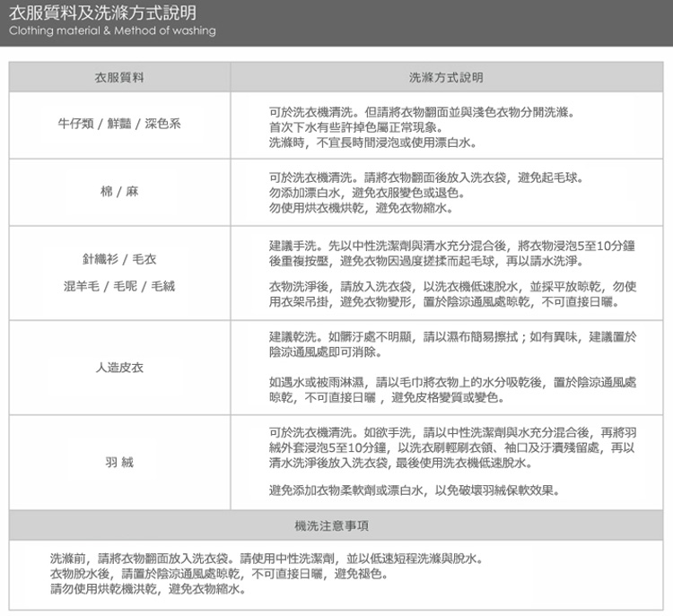Screen dimensions: 673x616
Task: Click the line starting 可於洗衣機清洗。但請將衣物翻面
Action: click(x=422, y=112)
